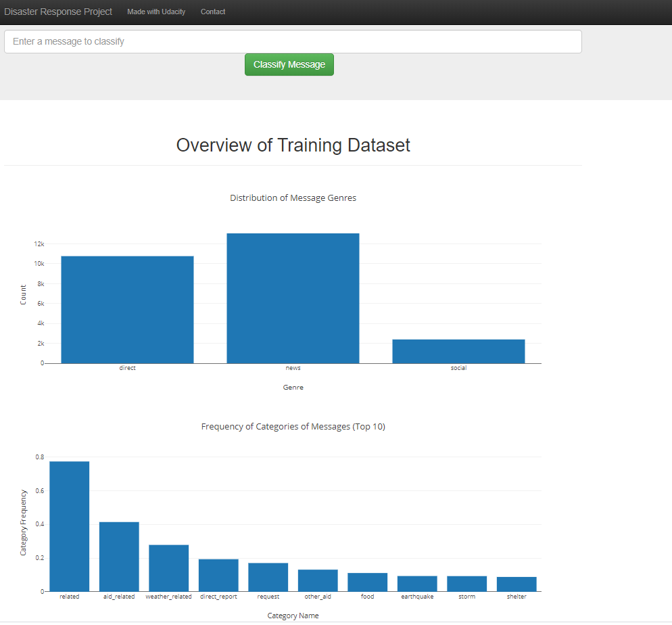Click the Frequency of Categories chart title
The width and height of the screenshot is (672, 625).
pos(293,427)
